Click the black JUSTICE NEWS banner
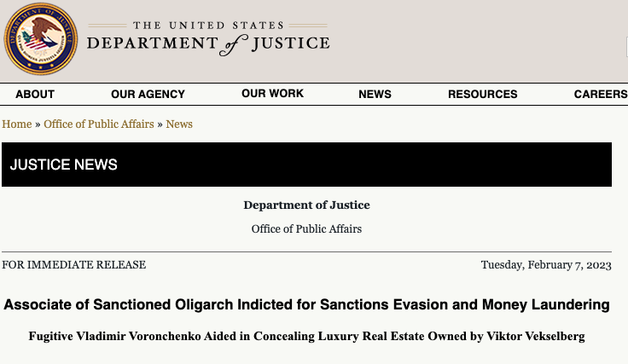 [x=306, y=165]
